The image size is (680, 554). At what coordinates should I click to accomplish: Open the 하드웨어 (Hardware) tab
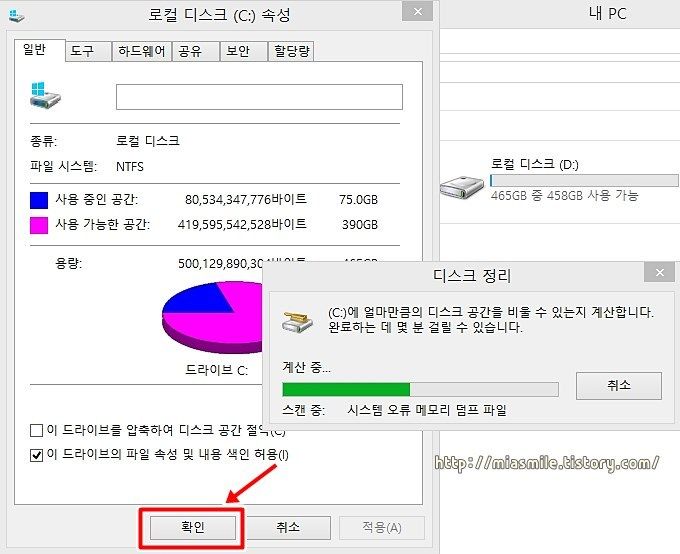point(141,52)
